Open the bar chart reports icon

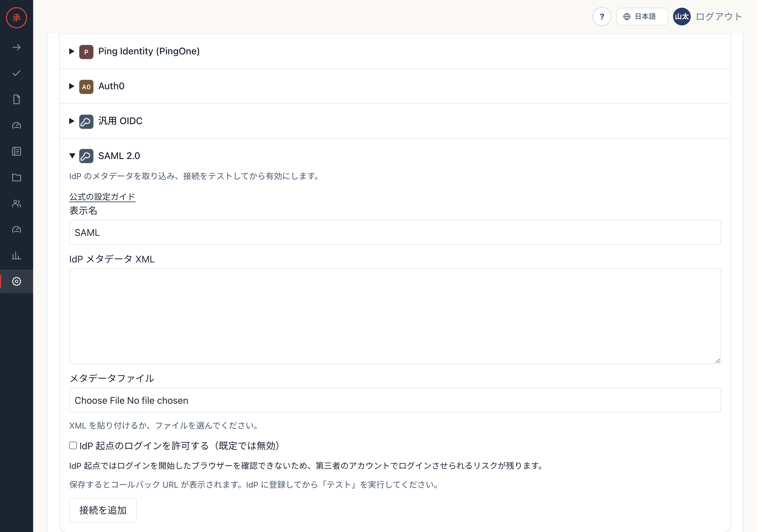pyautogui.click(x=17, y=255)
